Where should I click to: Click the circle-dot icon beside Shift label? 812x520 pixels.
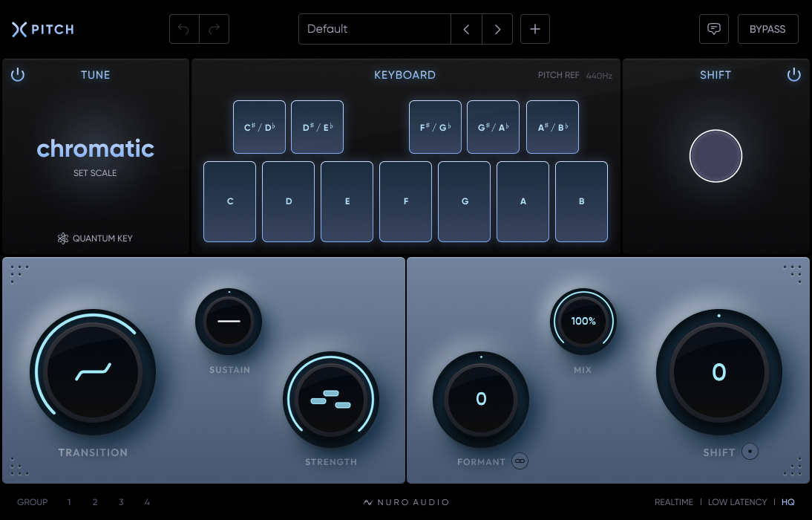pyautogui.click(x=750, y=452)
